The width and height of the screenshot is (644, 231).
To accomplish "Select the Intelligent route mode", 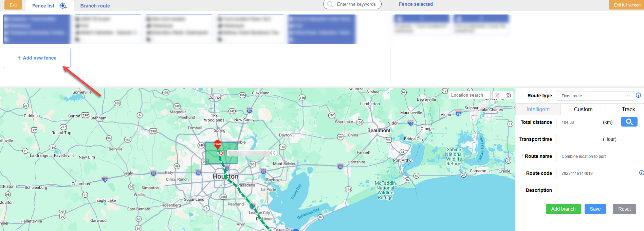I will [538, 109].
